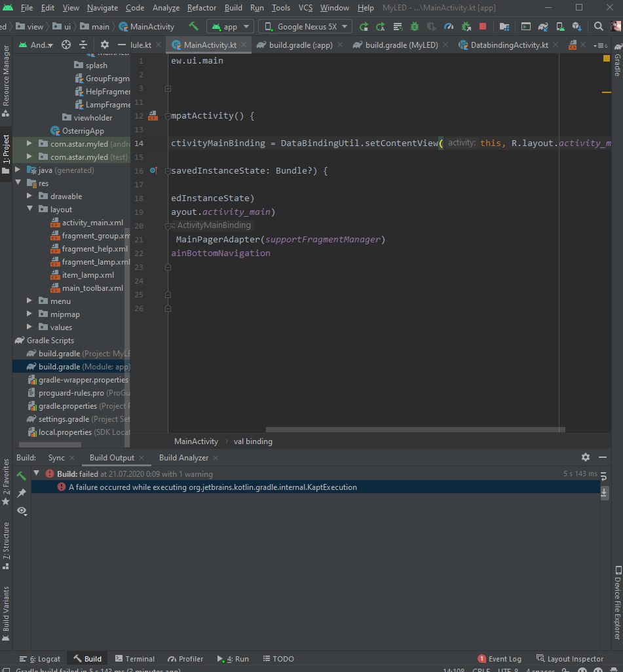
Task: Switch to build.gradle (MyLED) tab
Action: (402, 45)
